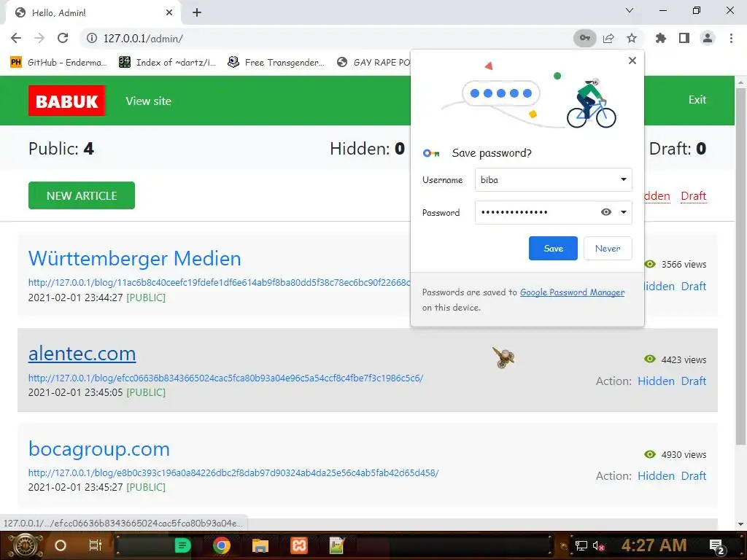Viewport: 747px width, 560px height.
Task: Click the 4:27 AM clock
Action: [654, 545]
